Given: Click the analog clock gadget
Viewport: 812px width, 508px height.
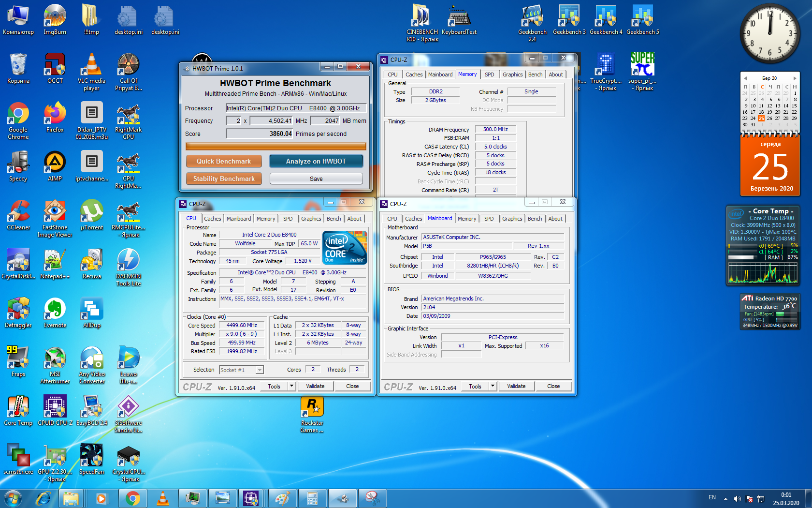Looking at the screenshot, I should coord(769,34).
